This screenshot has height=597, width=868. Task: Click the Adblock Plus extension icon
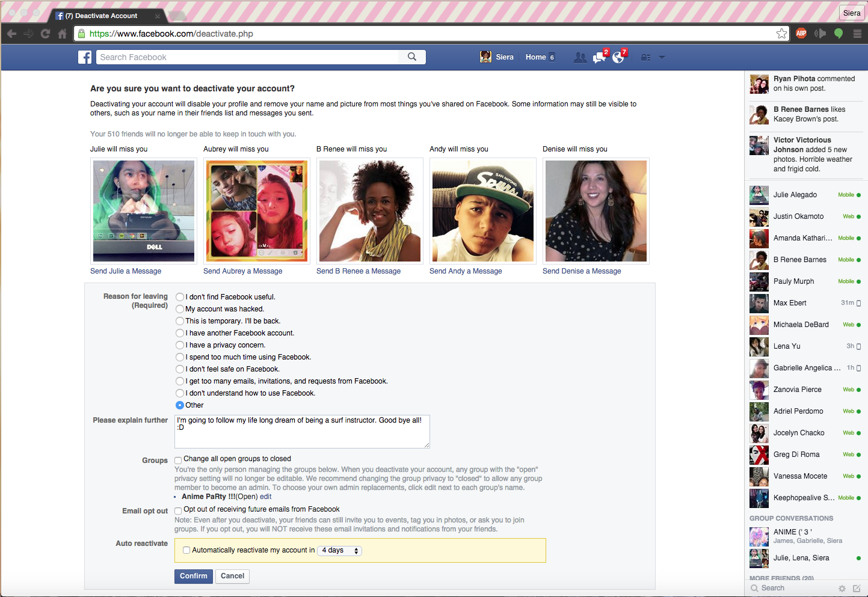(801, 34)
